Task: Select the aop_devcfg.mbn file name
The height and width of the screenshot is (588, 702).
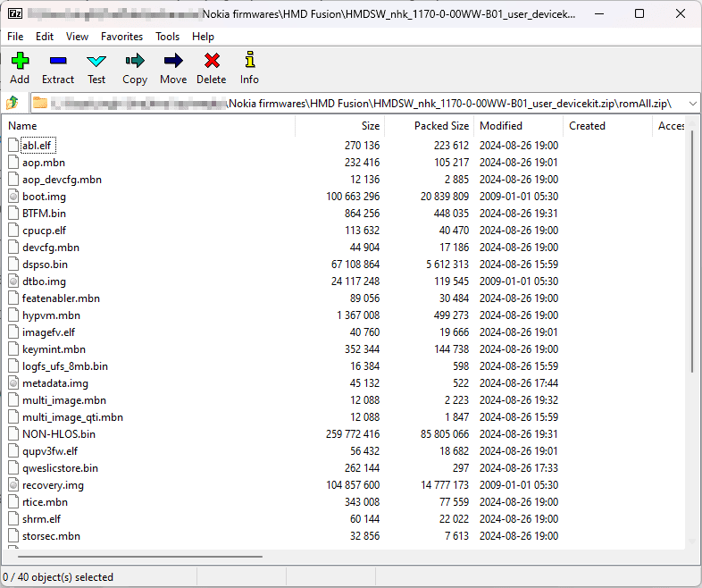Action: 62,180
